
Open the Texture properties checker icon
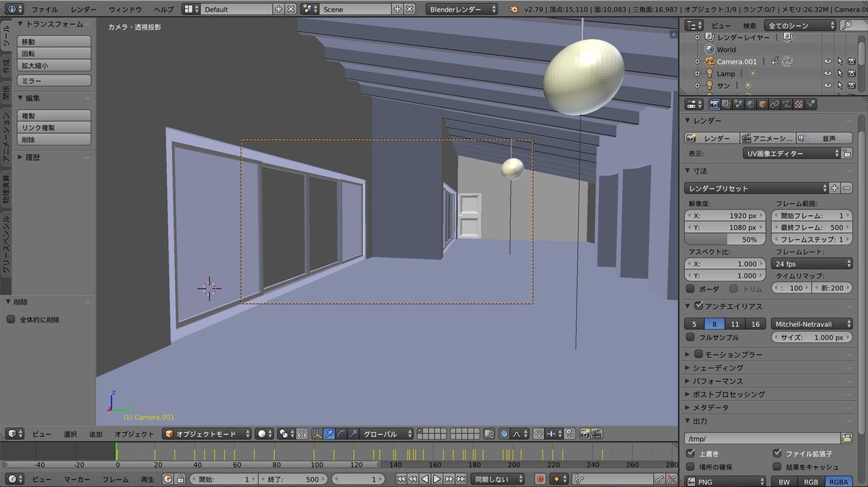click(799, 104)
